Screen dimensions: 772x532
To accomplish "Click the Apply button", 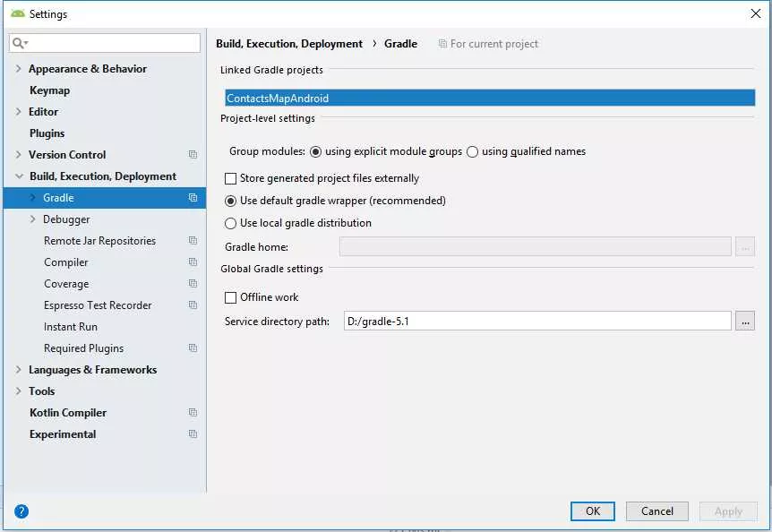I will [x=728, y=511].
